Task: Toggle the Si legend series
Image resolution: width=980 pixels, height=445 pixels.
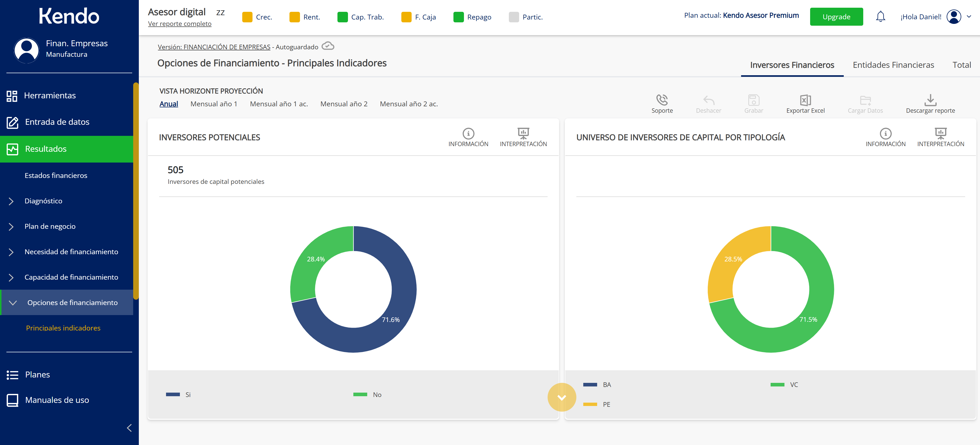Action: click(178, 395)
